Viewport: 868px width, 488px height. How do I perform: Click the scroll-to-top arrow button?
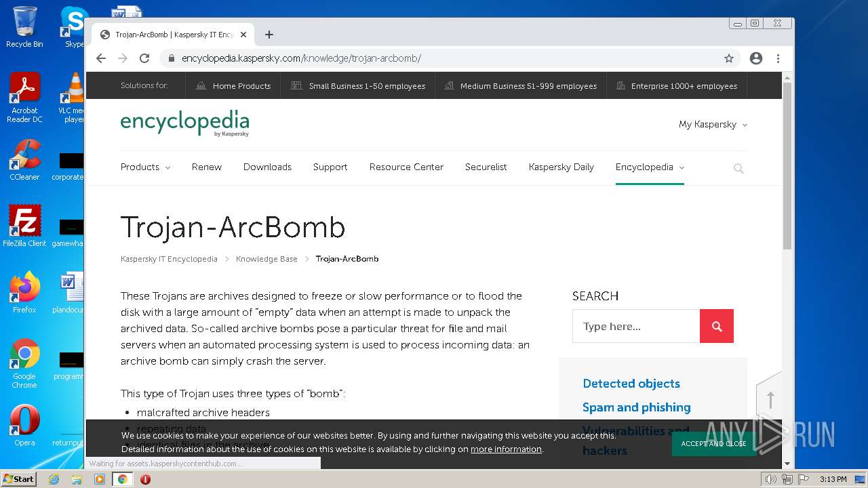tap(770, 399)
